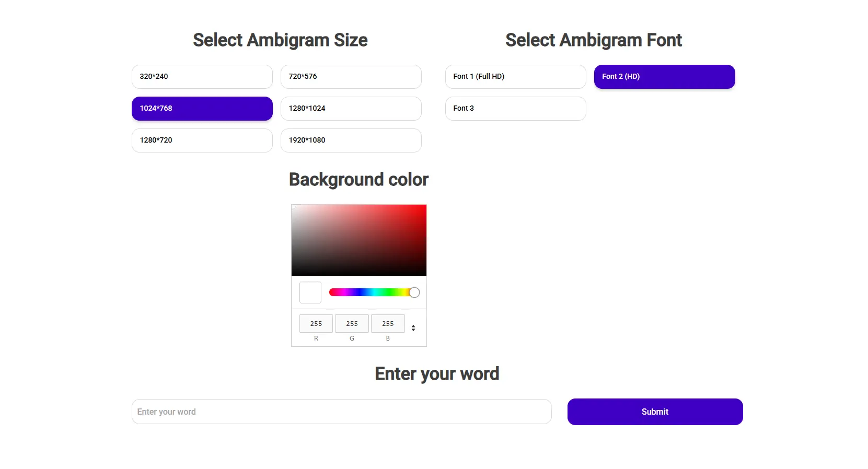Click the saturation picker handle at the top-left corner
The image size is (868, 469).
click(293, 206)
